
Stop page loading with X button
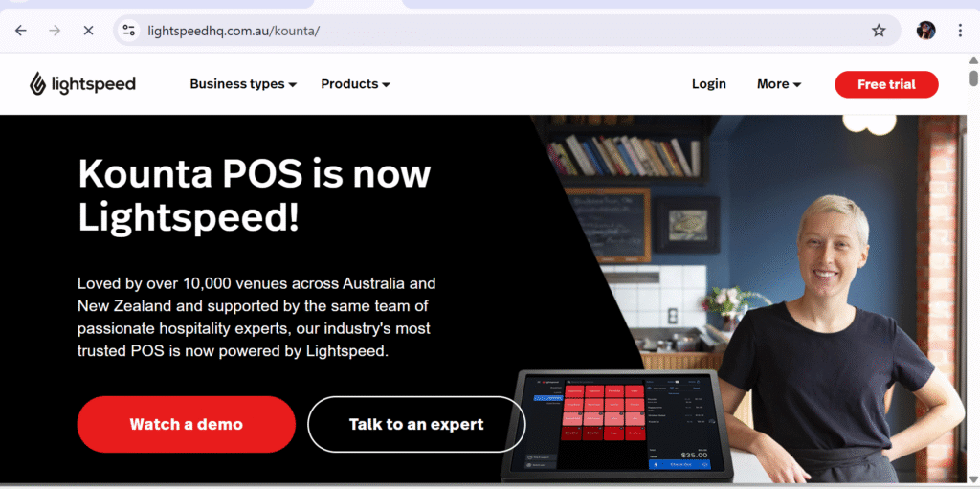(x=88, y=31)
